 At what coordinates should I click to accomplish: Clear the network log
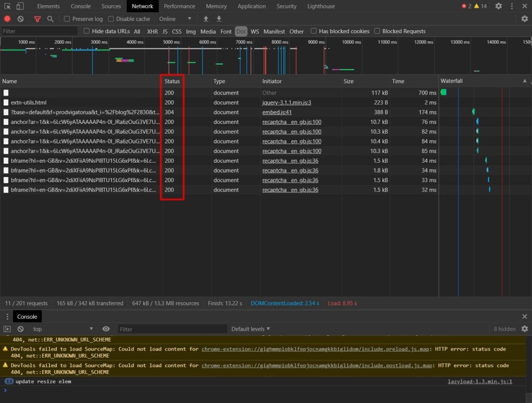[20, 19]
